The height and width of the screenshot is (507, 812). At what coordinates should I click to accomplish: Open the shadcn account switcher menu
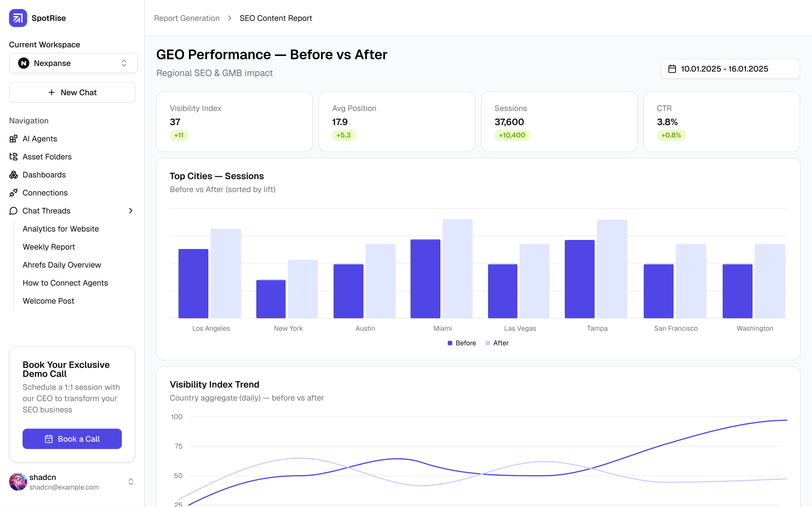coord(131,482)
